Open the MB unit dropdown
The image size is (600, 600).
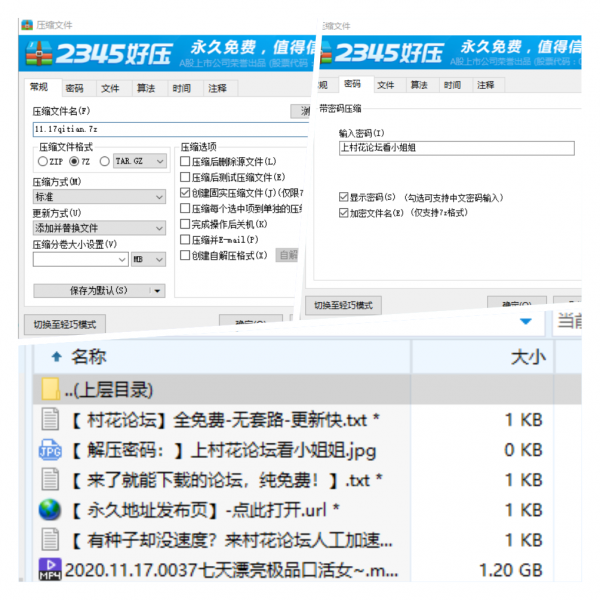149,259
